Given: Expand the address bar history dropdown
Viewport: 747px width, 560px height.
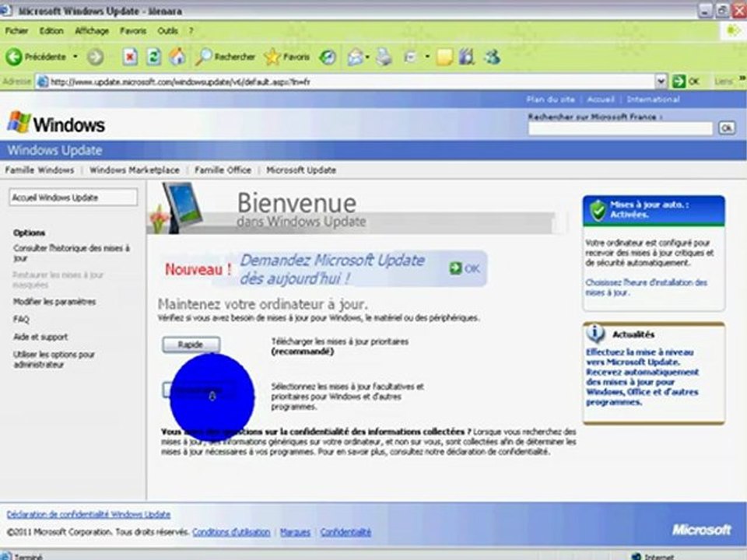Looking at the screenshot, I should click(661, 82).
